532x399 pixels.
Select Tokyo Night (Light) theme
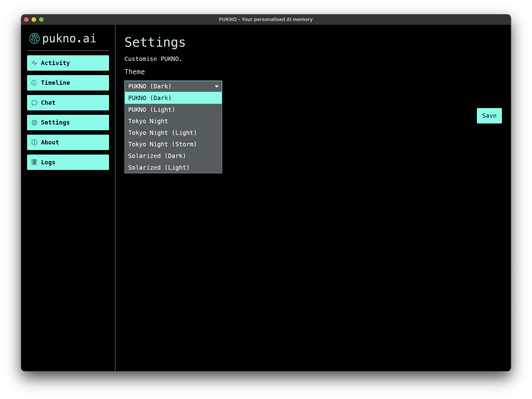(x=173, y=133)
